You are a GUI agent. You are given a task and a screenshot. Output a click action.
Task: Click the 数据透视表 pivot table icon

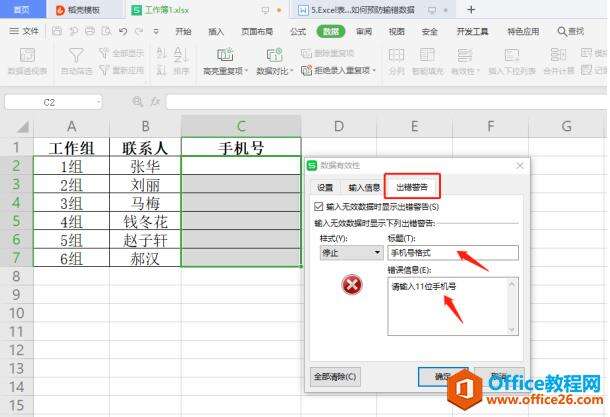27,55
